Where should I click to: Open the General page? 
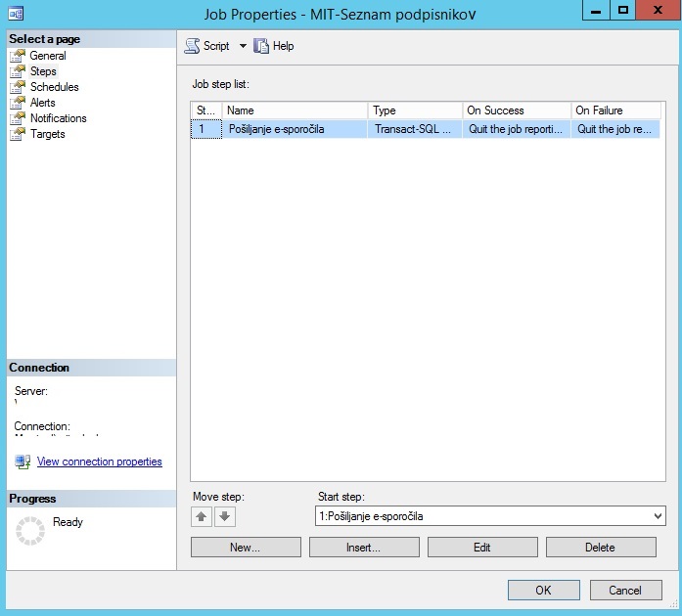pyautogui.click(x=48, y=56)
